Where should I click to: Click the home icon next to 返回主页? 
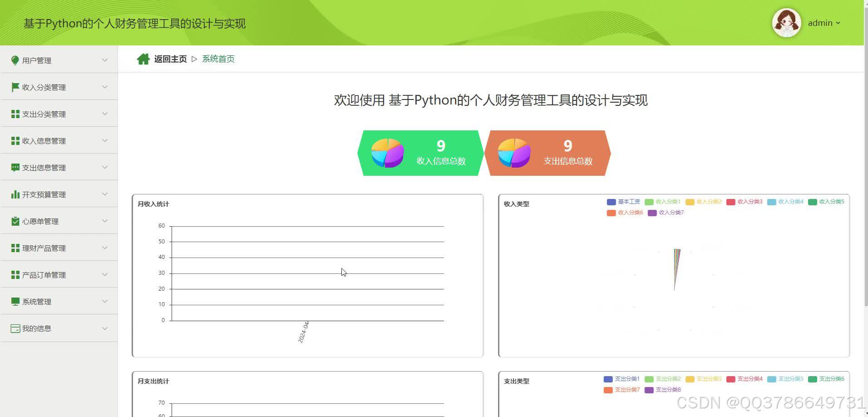143,58
